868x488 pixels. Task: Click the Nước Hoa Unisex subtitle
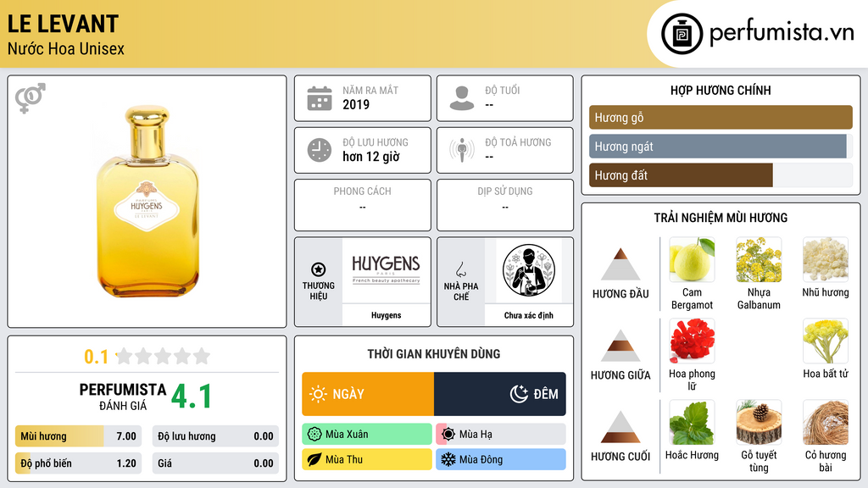66,48
